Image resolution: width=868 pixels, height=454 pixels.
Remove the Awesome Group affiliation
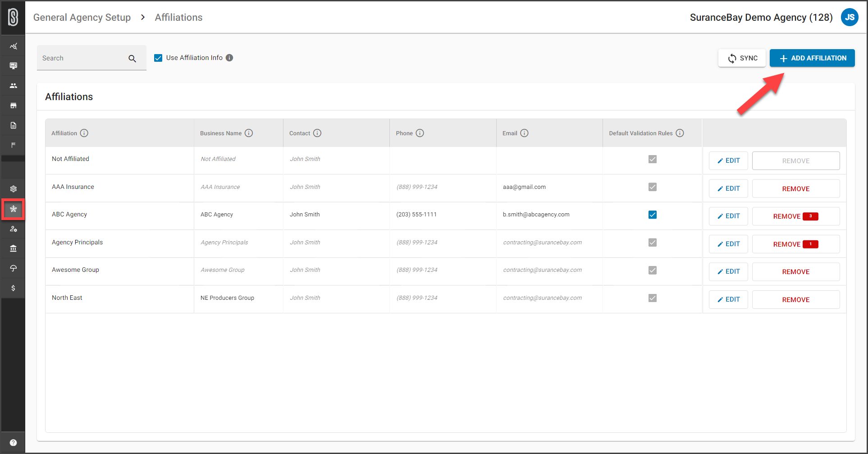coord(796,271)
